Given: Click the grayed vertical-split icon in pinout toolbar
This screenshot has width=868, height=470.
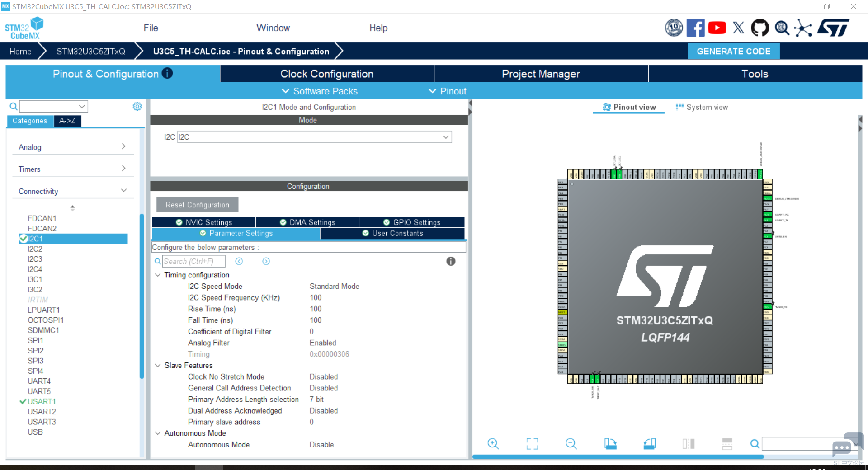Looking at the screenshot, I should 689,444.
